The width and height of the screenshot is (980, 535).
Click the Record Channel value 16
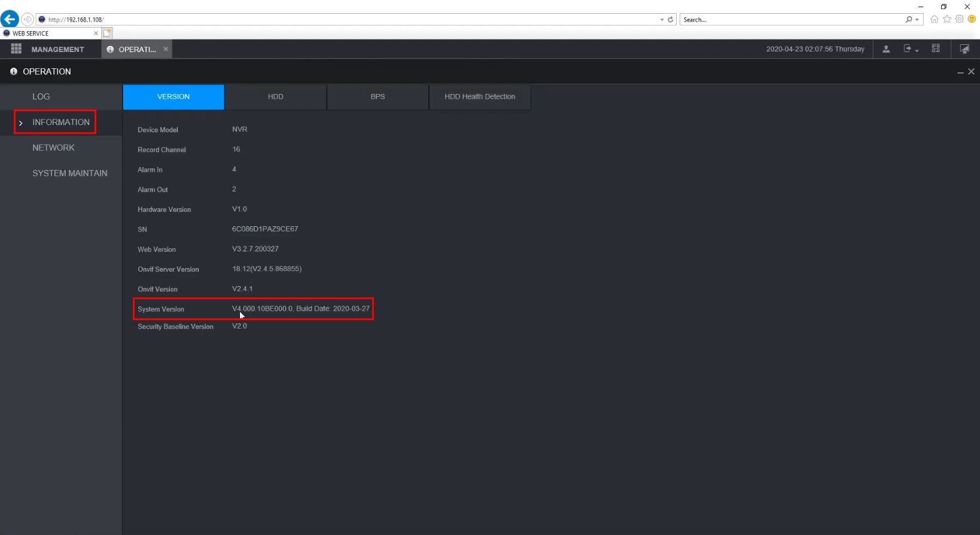tap(236, 150)
